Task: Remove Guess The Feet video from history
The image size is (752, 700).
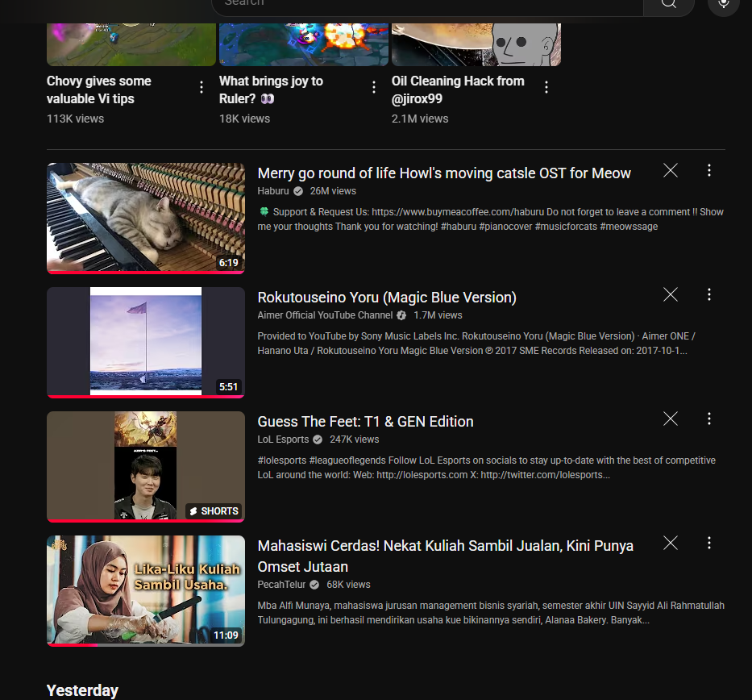Action: click(x=670, y=419)
